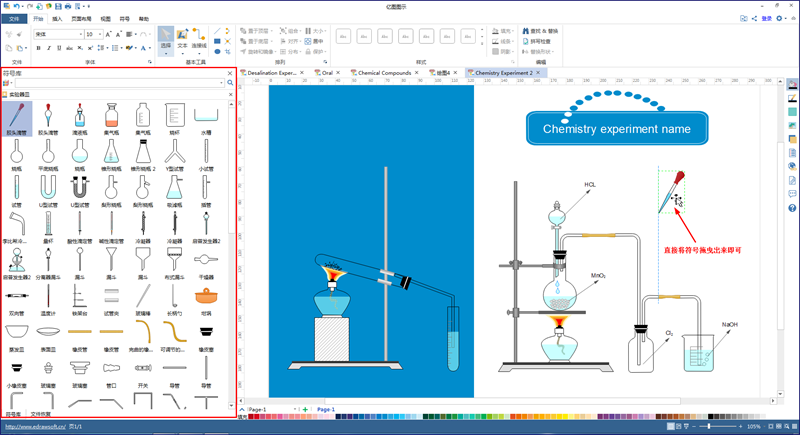Open the font name dropdown (宋体)
Viewport: 800px width, 435px height.
point(81,34)
